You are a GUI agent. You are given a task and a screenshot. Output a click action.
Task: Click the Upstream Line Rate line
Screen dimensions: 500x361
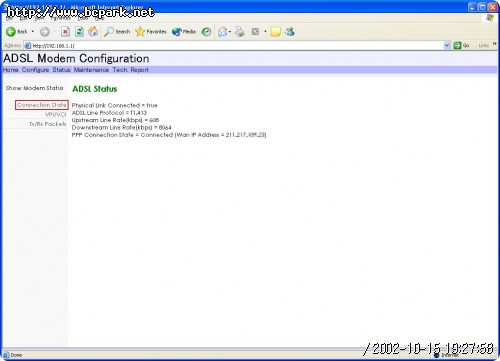click(x=115, y=120)
